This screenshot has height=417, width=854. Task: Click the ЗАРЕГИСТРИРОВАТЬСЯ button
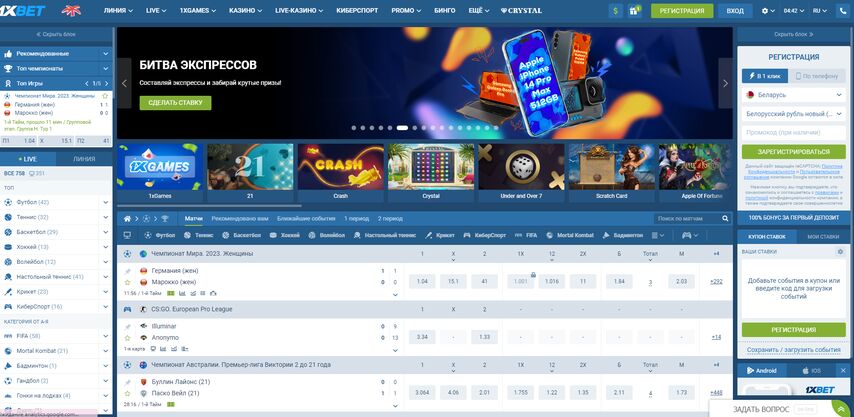(x=794, y=152)
